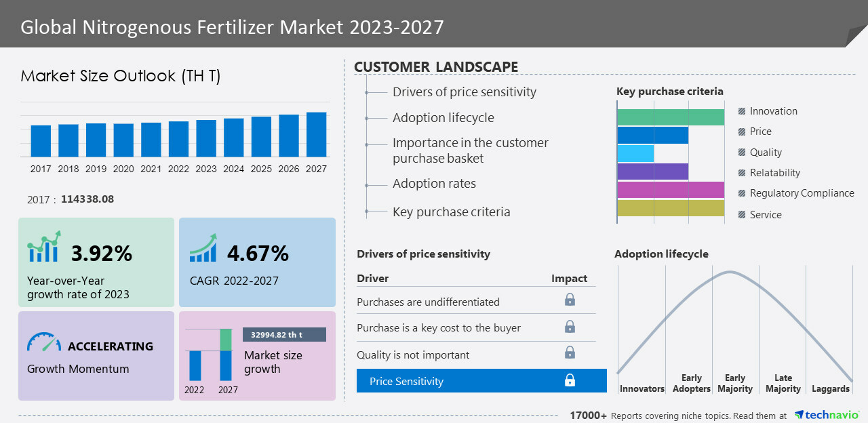Screen dimensions: 868x423
Task: Click lock icon for Purchase is a key cost
Action: pyautogui.click(x=570, y=327)
